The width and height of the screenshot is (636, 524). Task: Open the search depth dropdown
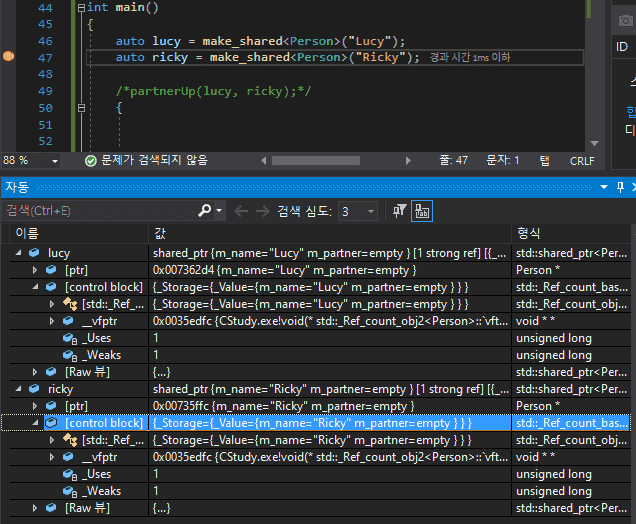pos(371,211)
